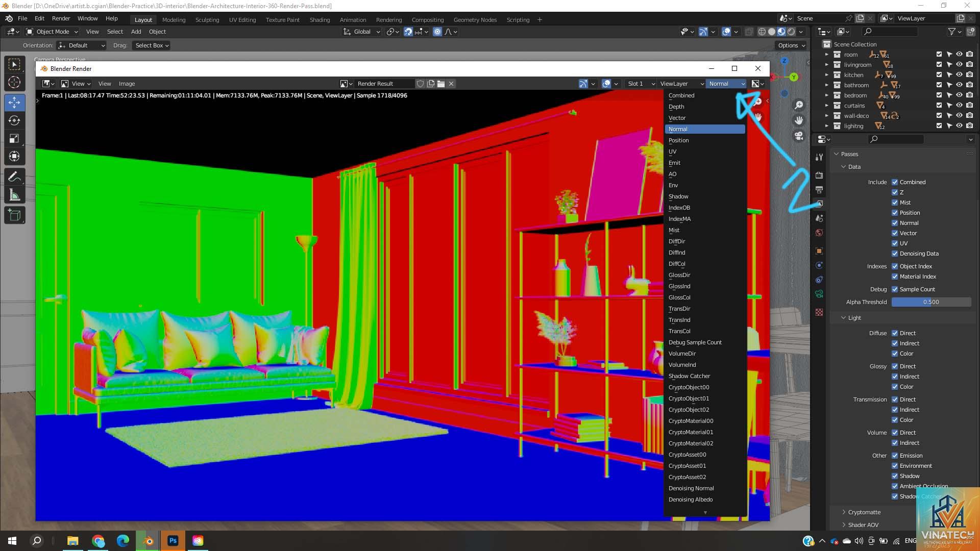Activate the Move tool
The width and height of the screenshot is (980, 551).
(14, 103)
